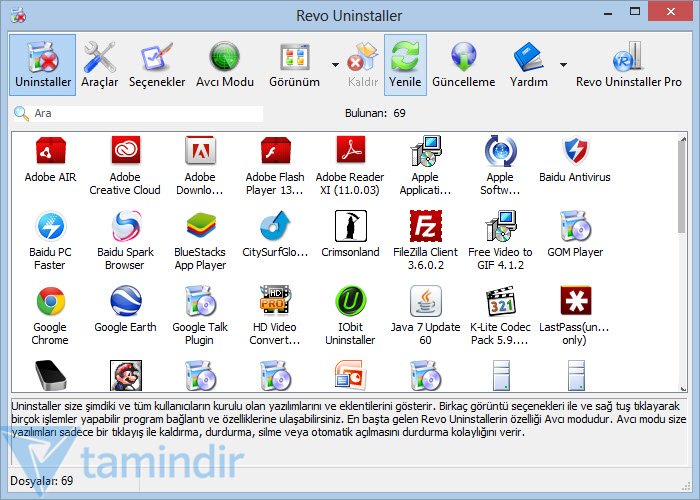
Task: Select Baidu Spark Browser
Action: [125, 241]
